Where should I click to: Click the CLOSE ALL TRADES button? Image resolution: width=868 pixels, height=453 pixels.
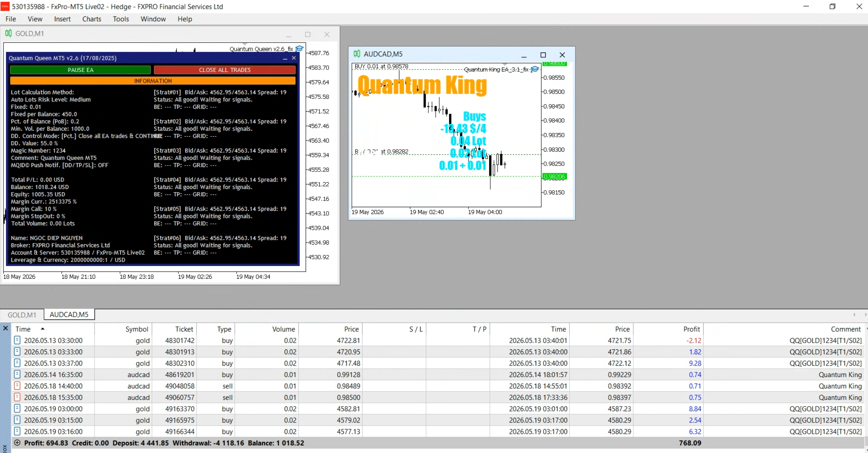(x=225, y=70)
